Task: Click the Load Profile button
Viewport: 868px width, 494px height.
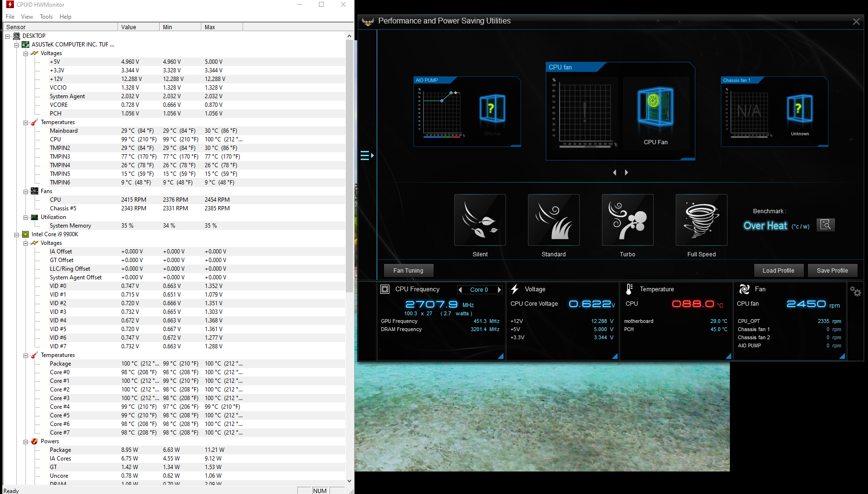Action: [778, 271]
